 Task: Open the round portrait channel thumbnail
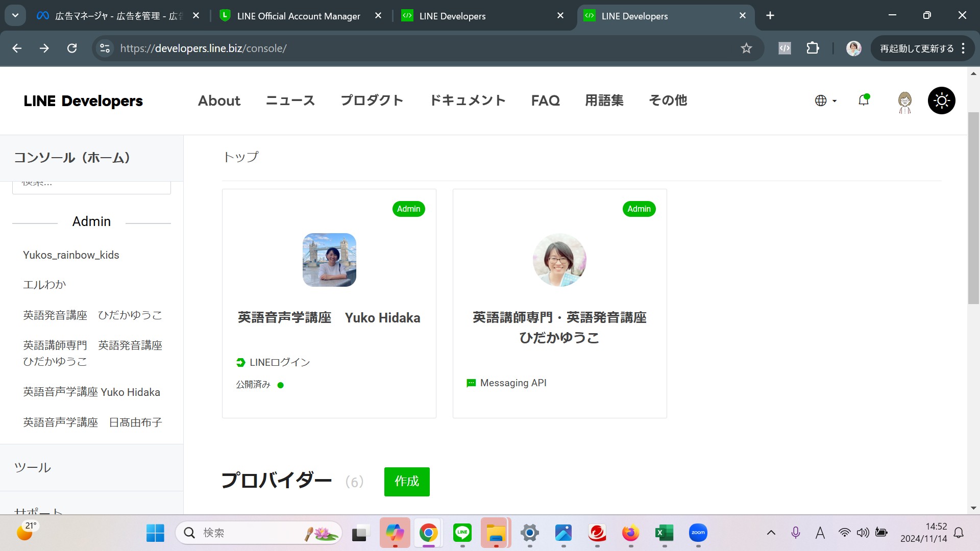(559, 260)
